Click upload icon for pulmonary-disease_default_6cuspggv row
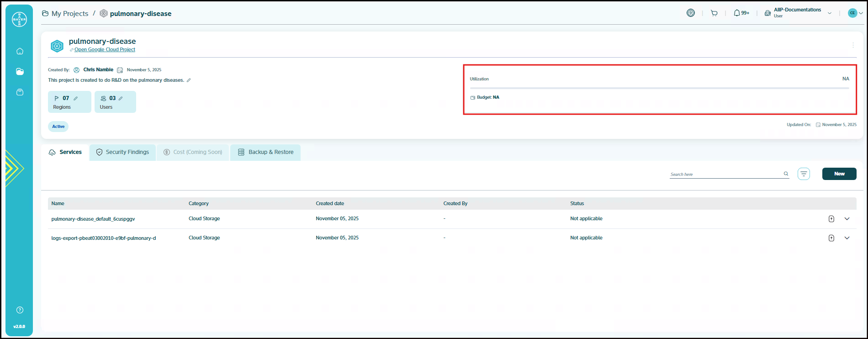868x339 pixels. coord(831,219)
